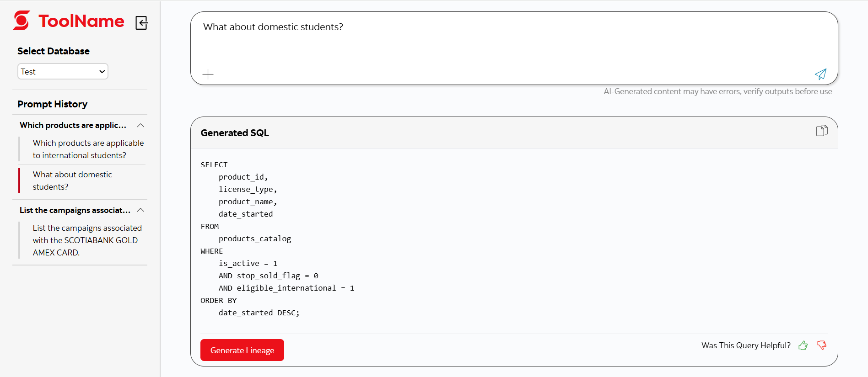Collapse the 'Which products are applic...' group
868x377 pixels.
pyautogui.click(x=141, y=125)
